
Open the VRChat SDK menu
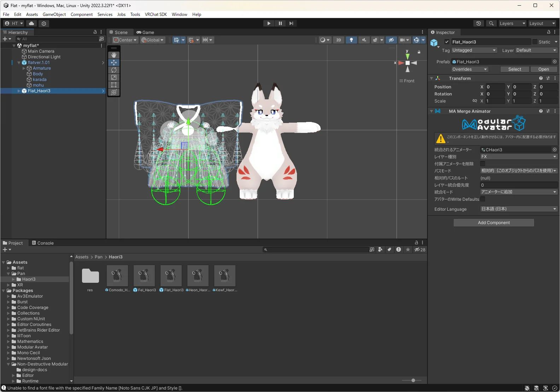156,14
